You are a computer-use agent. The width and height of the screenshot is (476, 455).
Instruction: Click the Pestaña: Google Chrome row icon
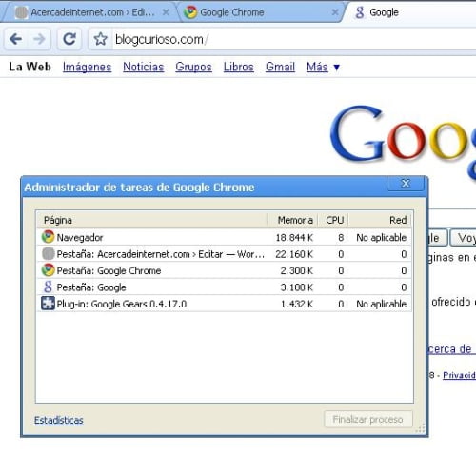[48, 270]
